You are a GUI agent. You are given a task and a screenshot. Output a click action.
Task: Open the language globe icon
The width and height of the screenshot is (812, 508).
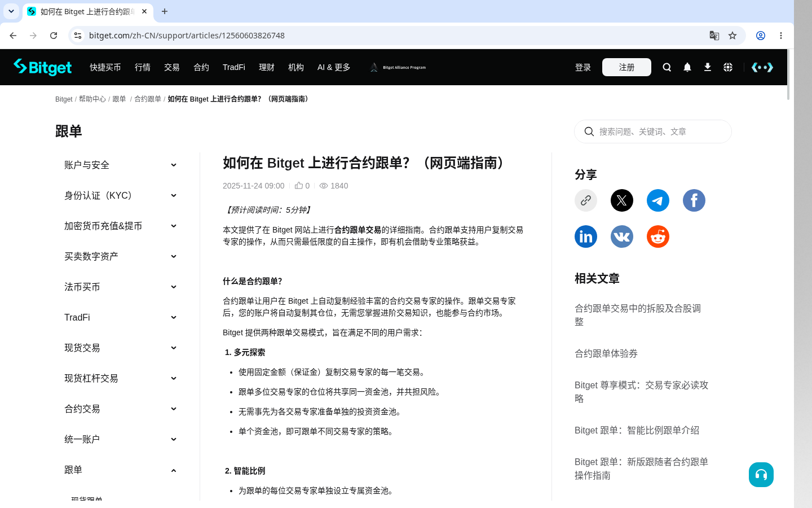pos(728,67)
